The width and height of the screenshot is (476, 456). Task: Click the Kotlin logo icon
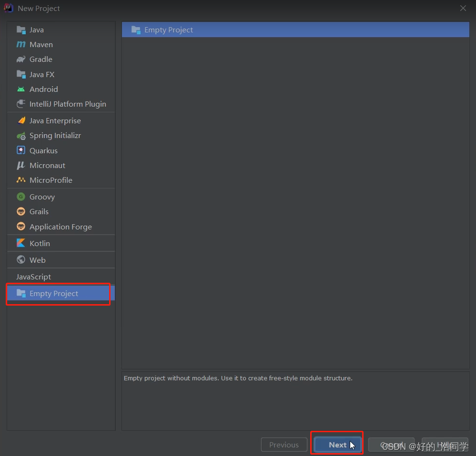pyautogui.click(x=21, y=243)
